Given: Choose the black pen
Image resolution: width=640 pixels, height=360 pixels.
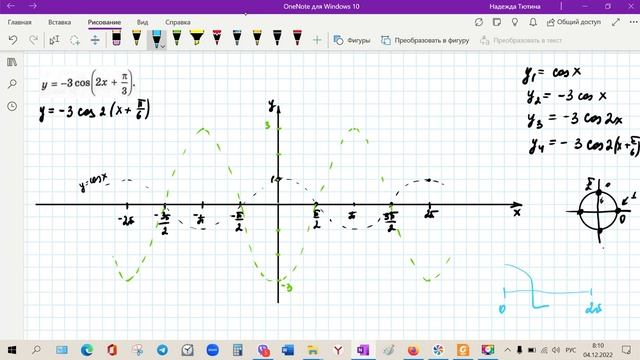Looking at the screenshot, I should [277, 38].
